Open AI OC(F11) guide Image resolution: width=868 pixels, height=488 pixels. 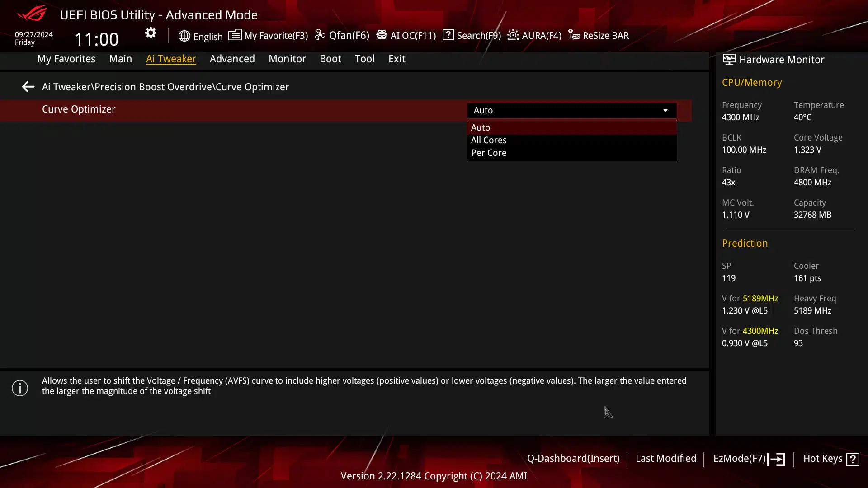(413, 35)
